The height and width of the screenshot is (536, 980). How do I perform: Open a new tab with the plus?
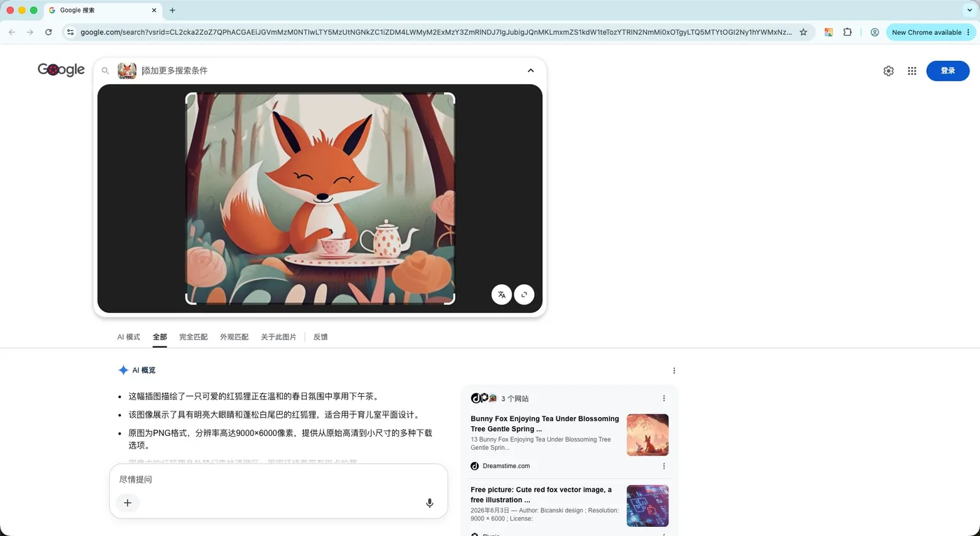(x=172, y=10)
